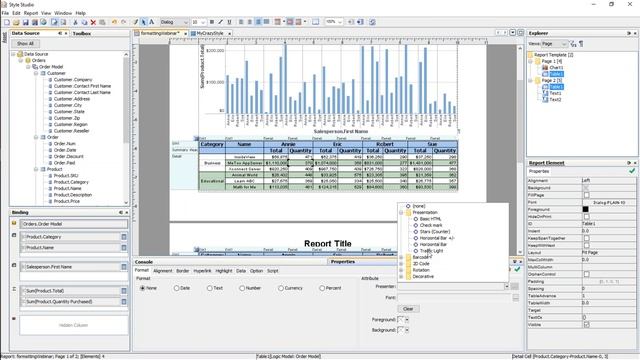This screenshot has height=360, width=640.
Task: Toggle bold text formatting icon
Action: click(x=211, y=22)
